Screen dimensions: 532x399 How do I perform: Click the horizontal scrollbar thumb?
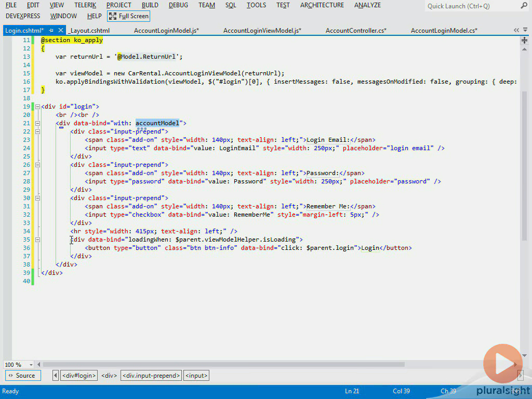click(x=224, y=365)
